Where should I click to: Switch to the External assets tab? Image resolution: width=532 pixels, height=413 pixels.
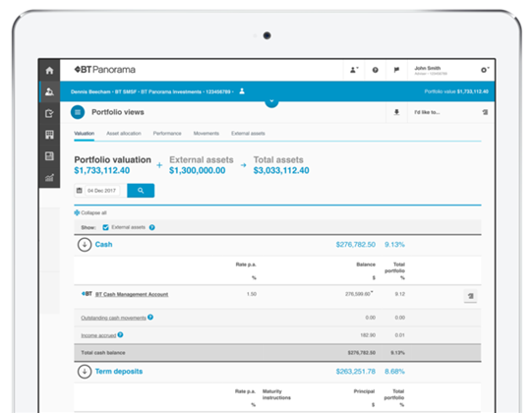[248, 134]
